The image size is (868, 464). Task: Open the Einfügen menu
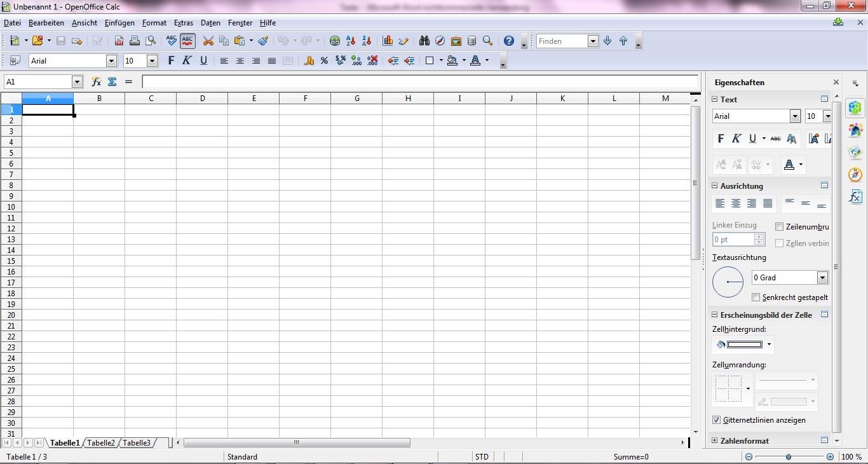point(119,23)
